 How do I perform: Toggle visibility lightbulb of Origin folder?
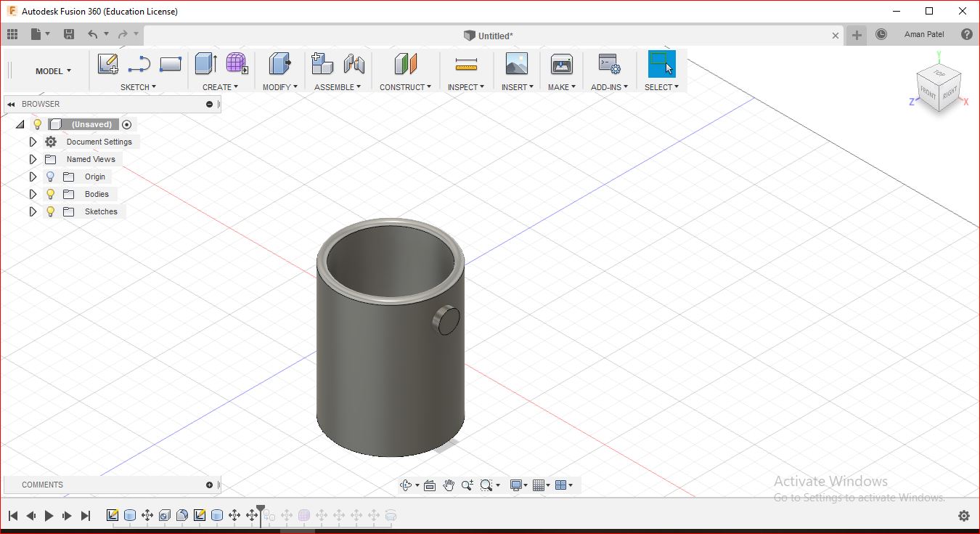50,177
